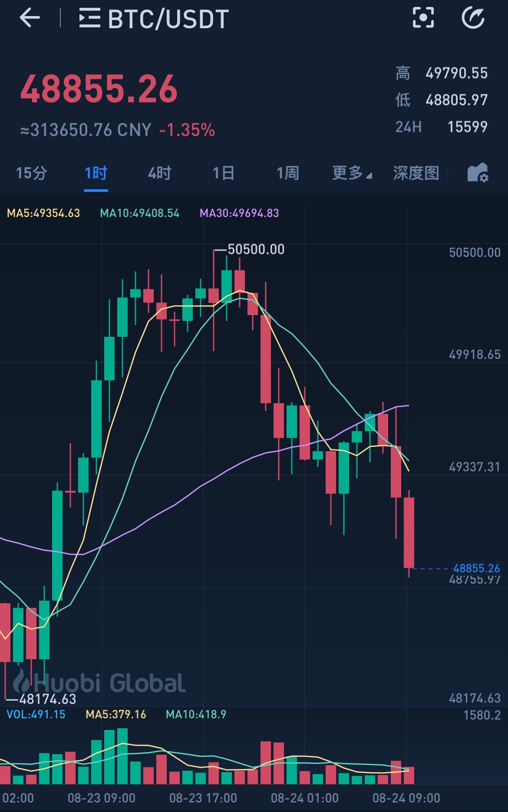Expand the 更多 timeframe dropdown
The image size is (508, 812).
pyautogui.click(x=352, y=173)
